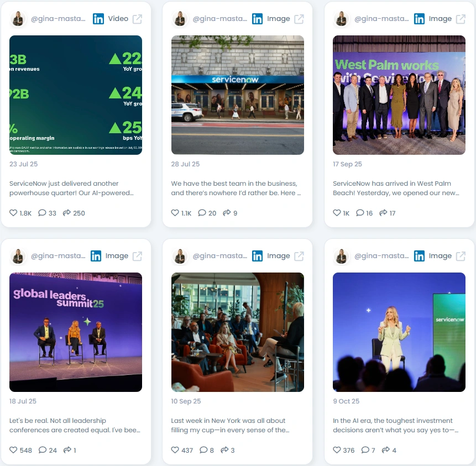Click share icon showing 4 shares
476x466 pixels.
pos(386,450)
